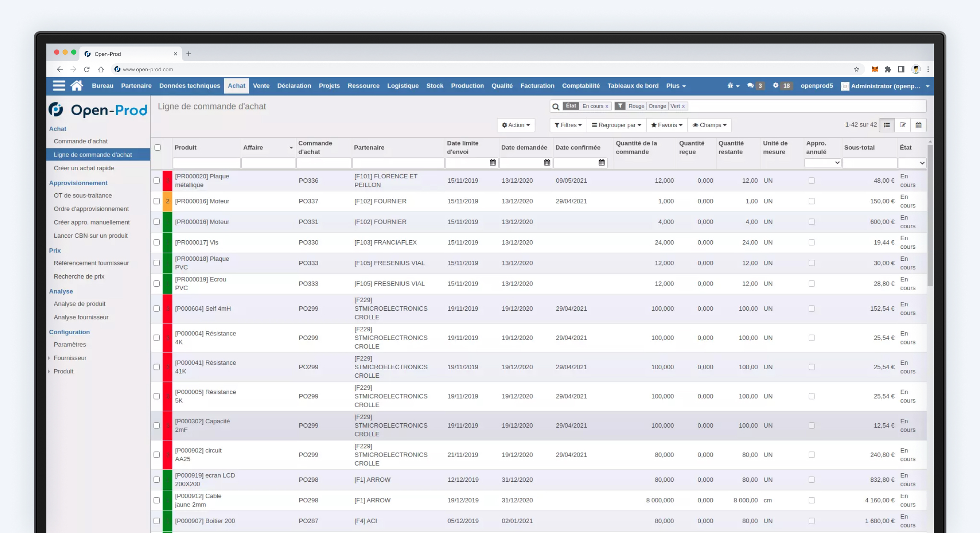Open the Appro. annulé filter select
This screenshot has height=533, width=980.
[822, 163]
